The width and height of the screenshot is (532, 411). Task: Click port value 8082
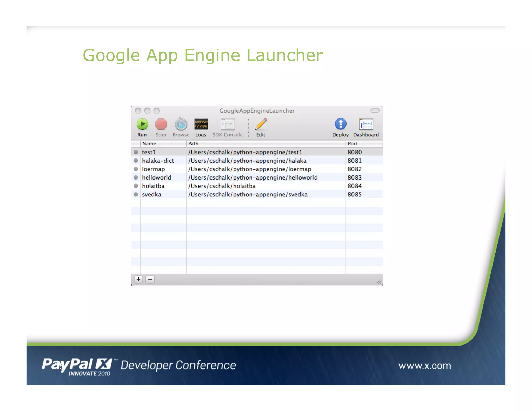click(355, 169)
